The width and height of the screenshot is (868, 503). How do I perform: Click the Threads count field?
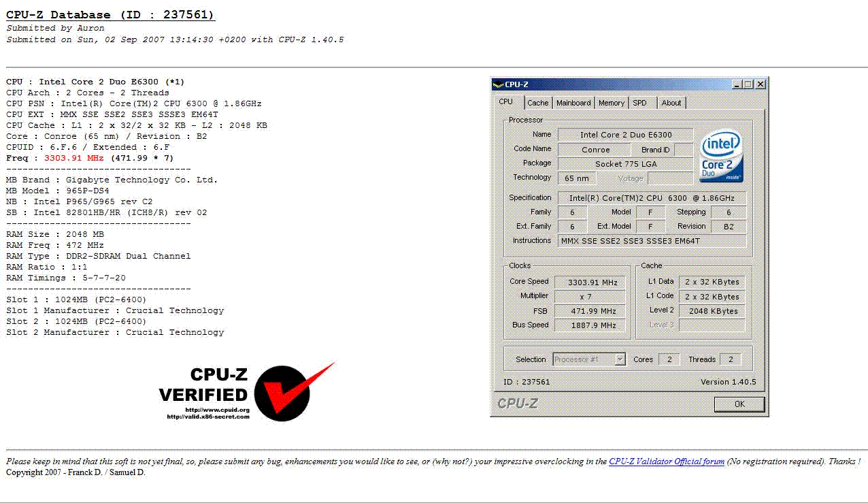731,359
